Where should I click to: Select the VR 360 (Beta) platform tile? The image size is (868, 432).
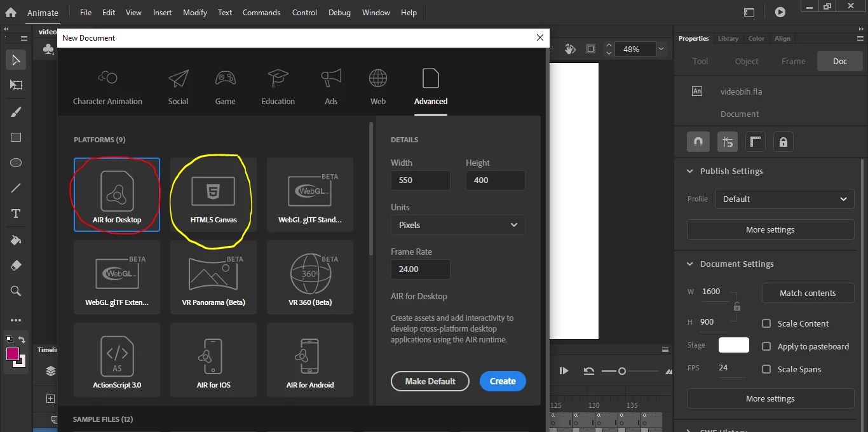(310, 277)
